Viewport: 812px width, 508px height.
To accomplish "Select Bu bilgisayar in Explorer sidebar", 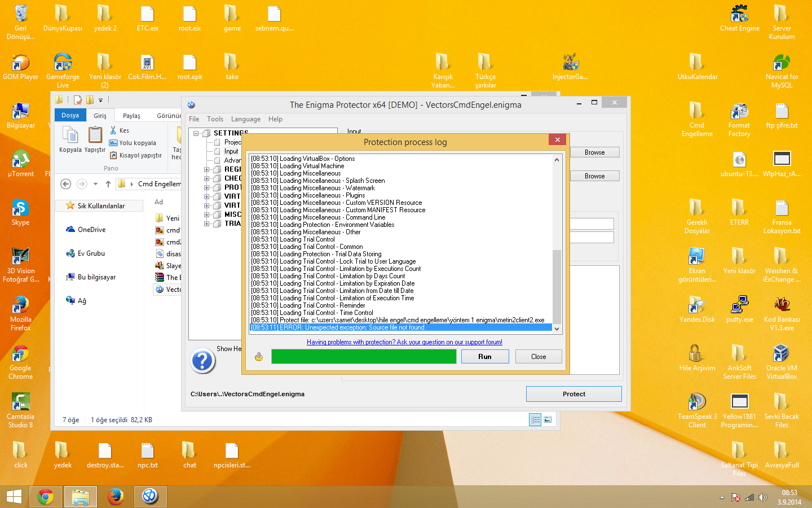I will (x=91, y=277).
